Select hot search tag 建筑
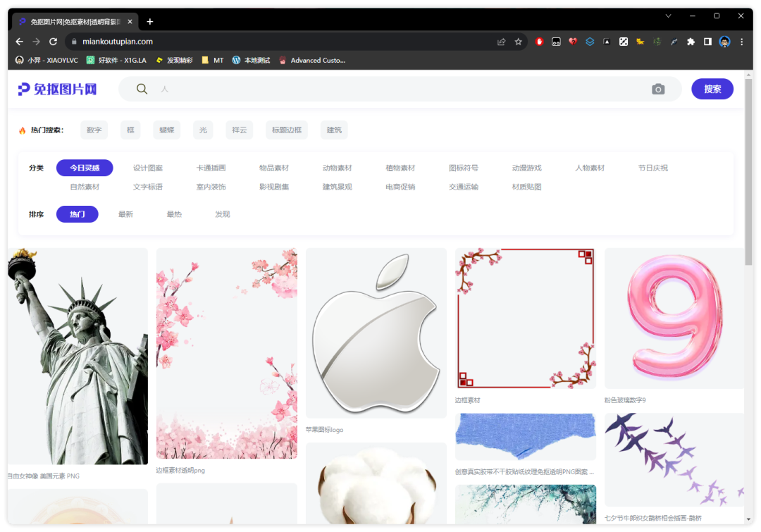The width and height of the screenshot is (761, 532). tap(334, 130)
